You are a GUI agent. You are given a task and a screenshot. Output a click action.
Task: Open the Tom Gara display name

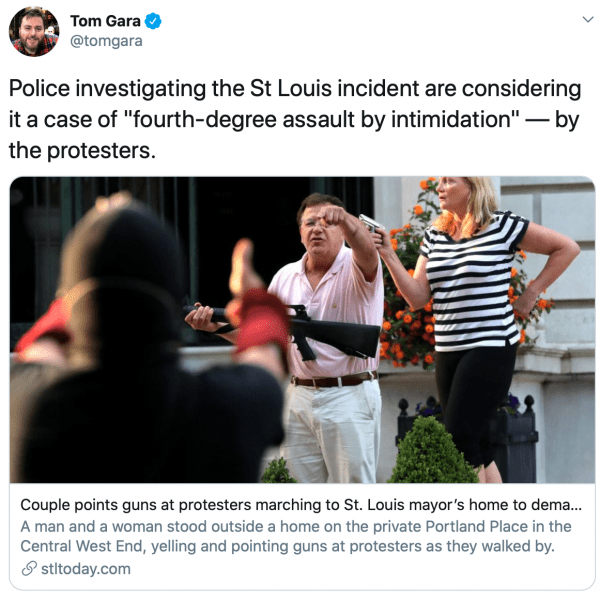[x=105, y=21]
